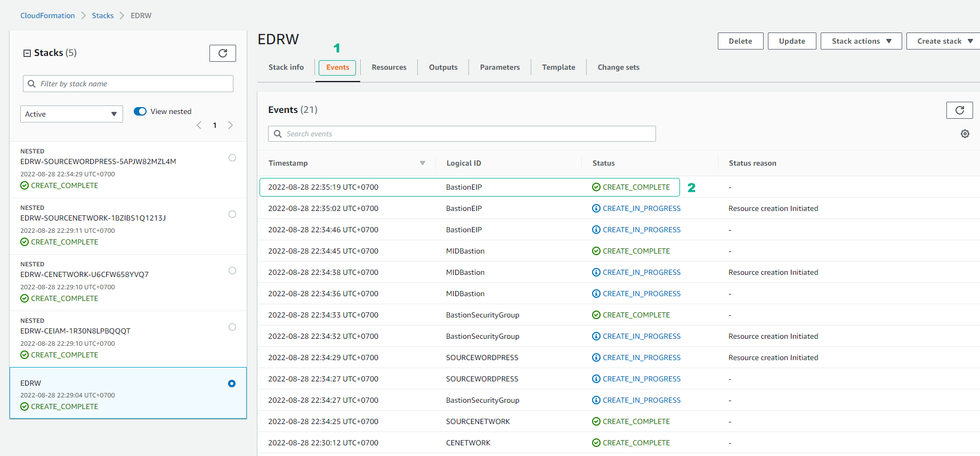This screenshot has height=456, width=980.
Task: Click EDRW-CEIAM-1R30N8LPBQQQT stack name
Action: 75,331
